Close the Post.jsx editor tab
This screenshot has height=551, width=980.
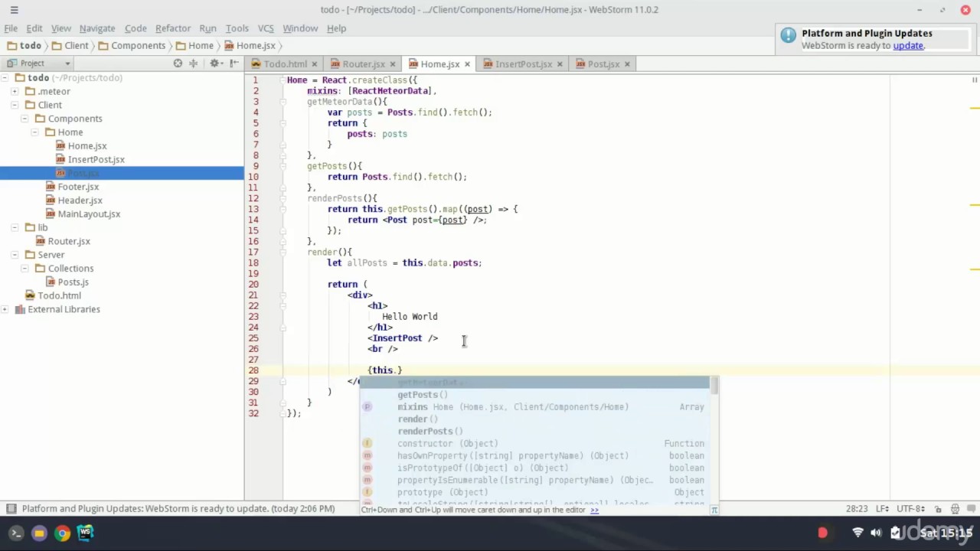tap(627, 64)
